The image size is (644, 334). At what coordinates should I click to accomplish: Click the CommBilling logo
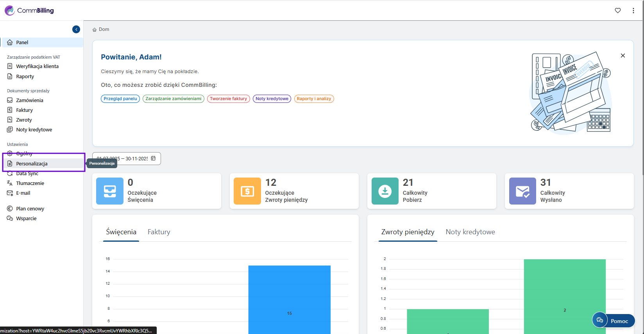[29, 11]
